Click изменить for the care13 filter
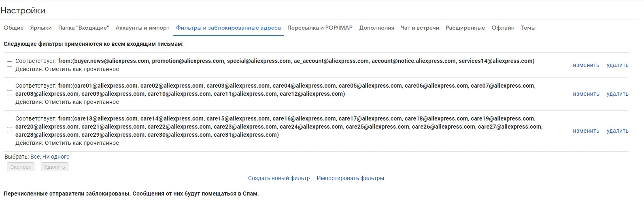This screenshot has height=200, width=644. 586,131
